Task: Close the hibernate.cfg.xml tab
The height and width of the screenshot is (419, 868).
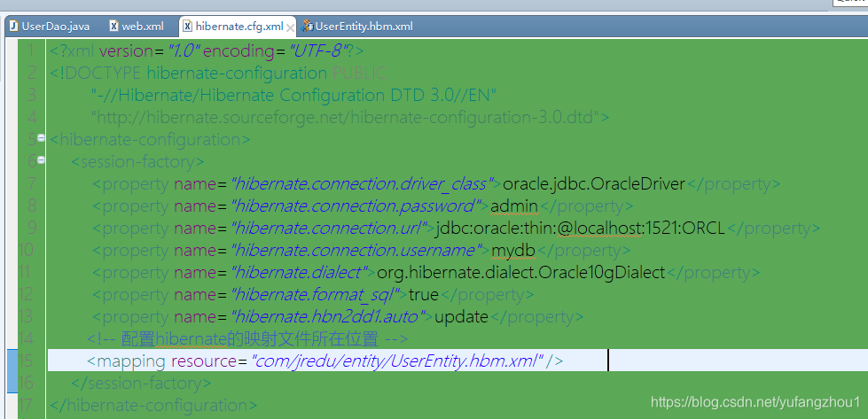Action: [290, 27]
